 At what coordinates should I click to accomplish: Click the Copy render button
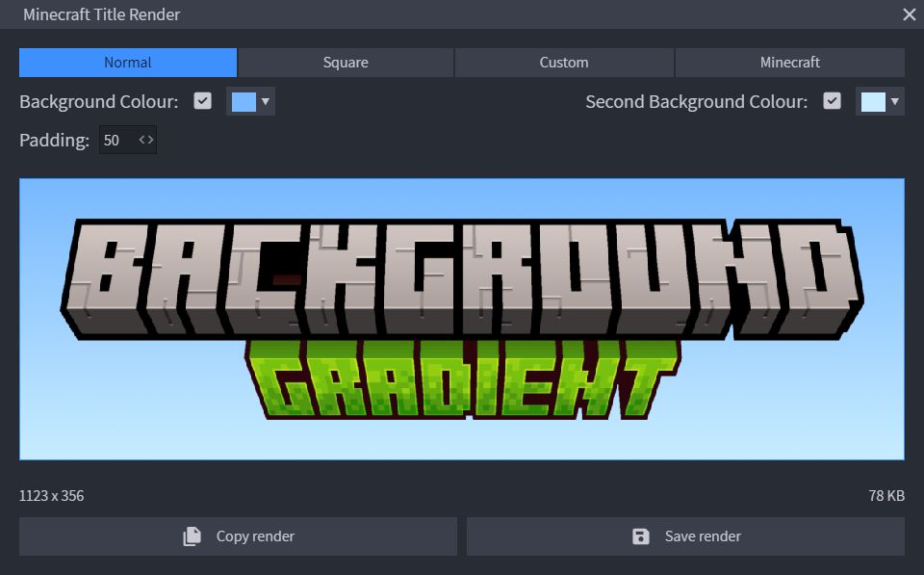click(x=238, y=536)
